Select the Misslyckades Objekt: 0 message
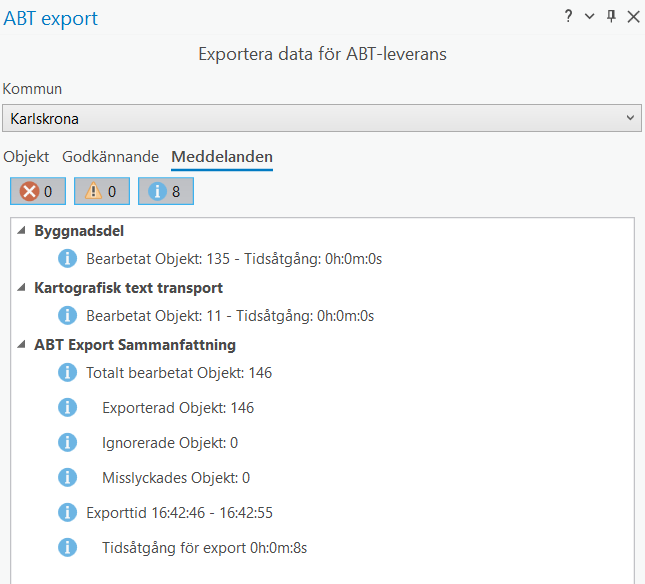This screenshot has width=645, height=584. 176,478
